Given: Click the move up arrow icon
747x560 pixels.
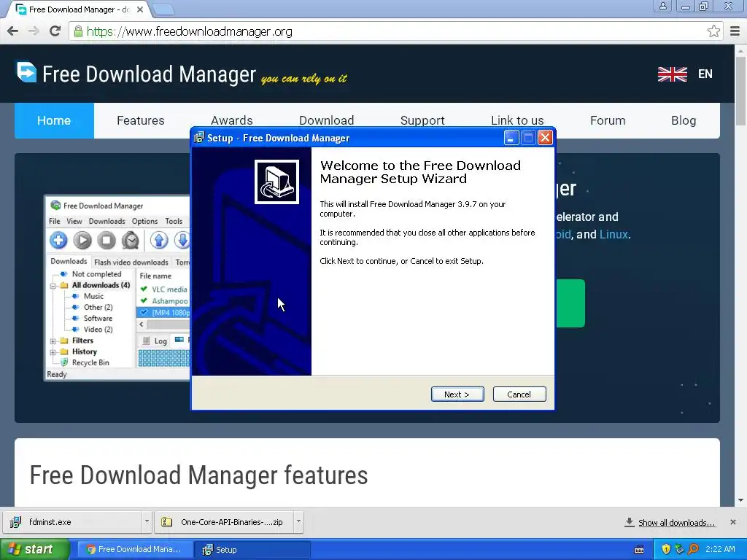Looking at the screenshot, I should [159, 240].
